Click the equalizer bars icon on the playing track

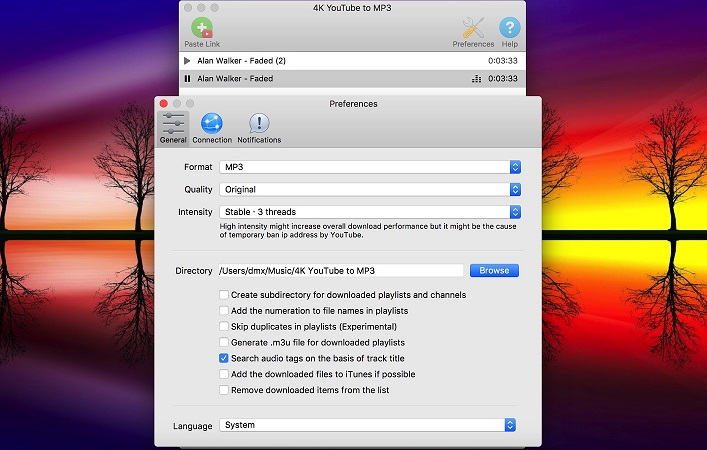[x=475, y=78]
